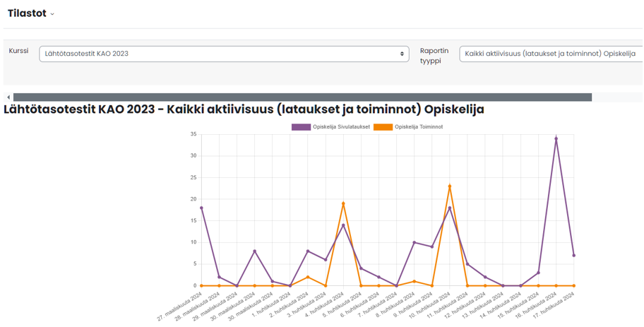The height and width of the screenshot is (327, 644).
Task: Click the Tilastot menu title text
Action: click(x=27, y=14)
